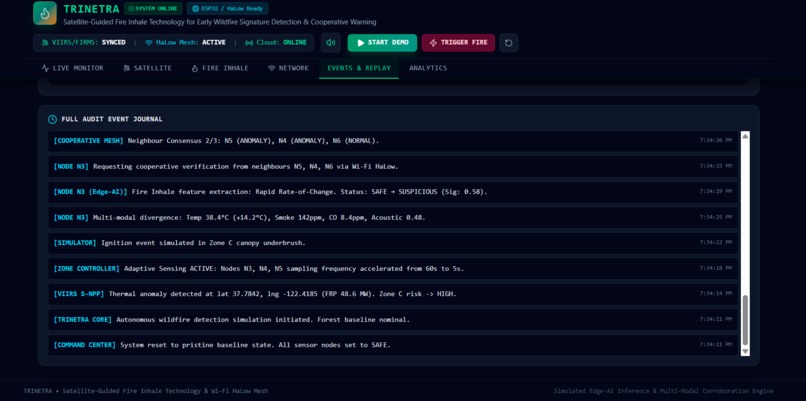806x401 pixels.
Task: Click the TRINETRA flame logo icon
Action: coord(45,13)
